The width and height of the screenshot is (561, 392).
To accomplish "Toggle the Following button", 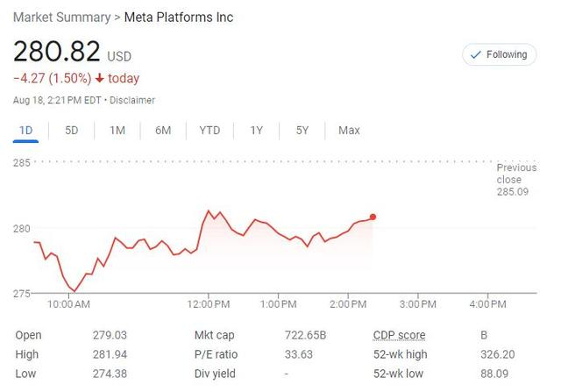I will point(498,54).
